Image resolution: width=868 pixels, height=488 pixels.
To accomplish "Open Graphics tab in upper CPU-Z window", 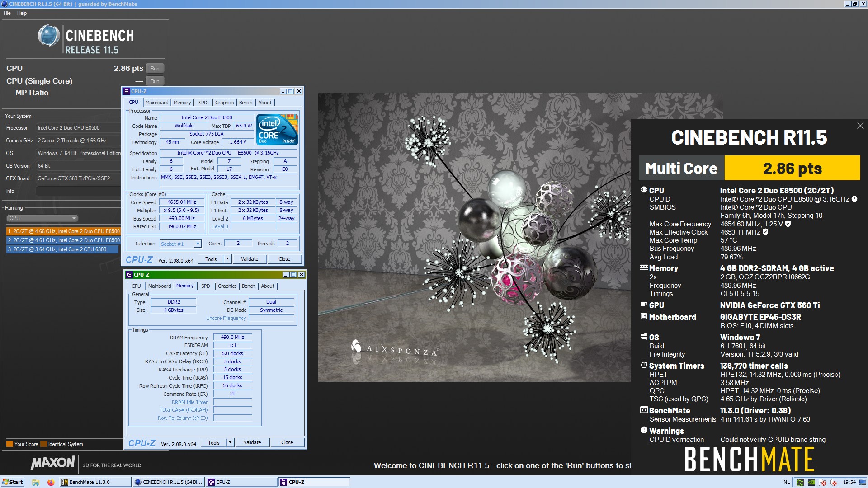I will tap(225, 103).
